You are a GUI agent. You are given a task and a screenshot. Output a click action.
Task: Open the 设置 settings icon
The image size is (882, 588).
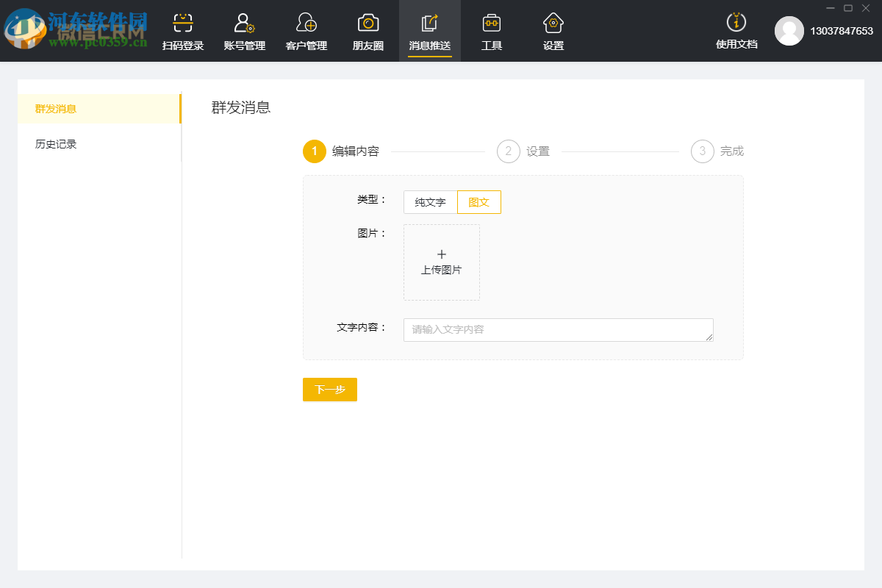[x=553, y=31]
